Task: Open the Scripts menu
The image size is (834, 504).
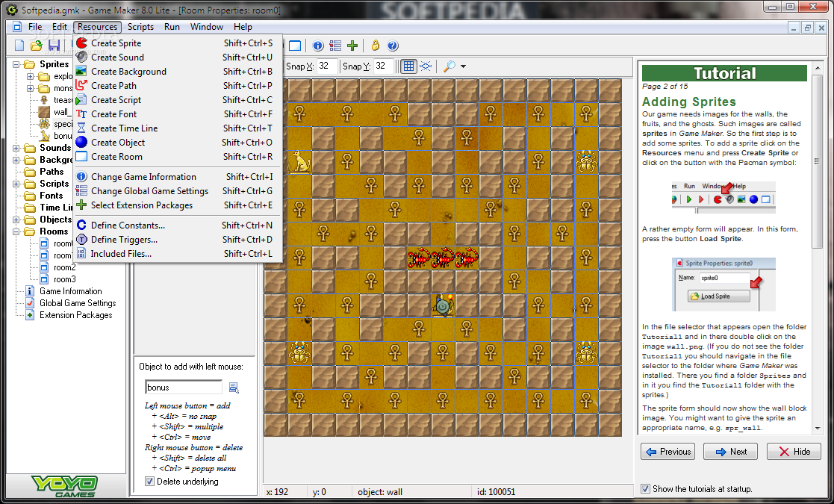Action: coord(140,27)
